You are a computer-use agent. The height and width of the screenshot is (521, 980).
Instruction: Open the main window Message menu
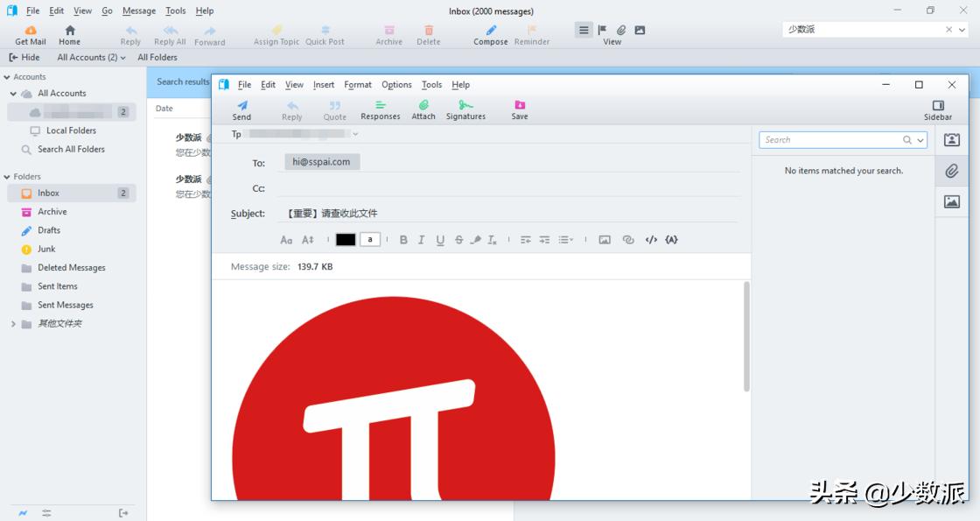click(x=139, y=11)
